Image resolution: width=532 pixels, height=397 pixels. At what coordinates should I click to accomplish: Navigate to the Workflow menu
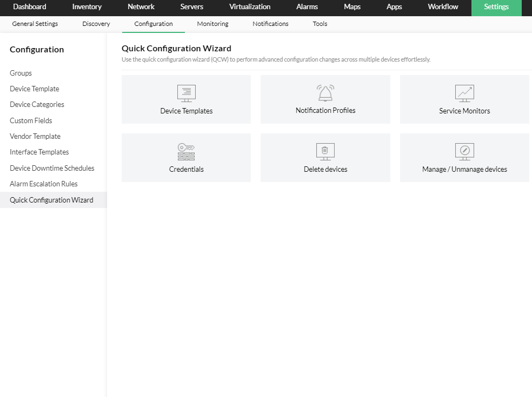pyautogui.click(x=442, y=7)
